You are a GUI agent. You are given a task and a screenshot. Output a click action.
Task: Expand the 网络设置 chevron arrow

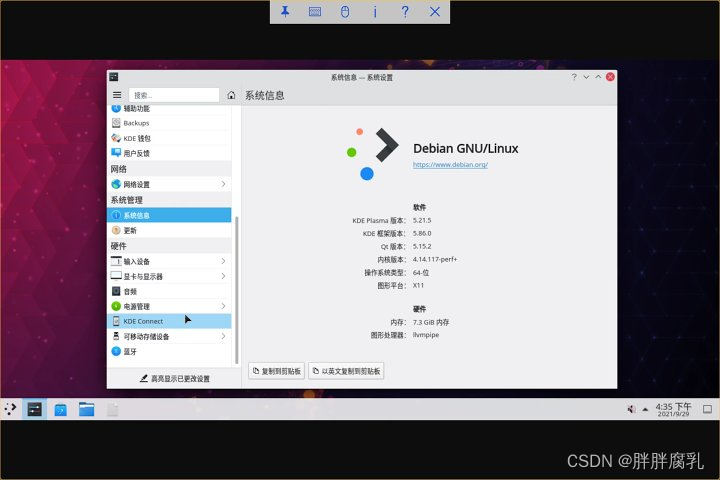(223, 184)
